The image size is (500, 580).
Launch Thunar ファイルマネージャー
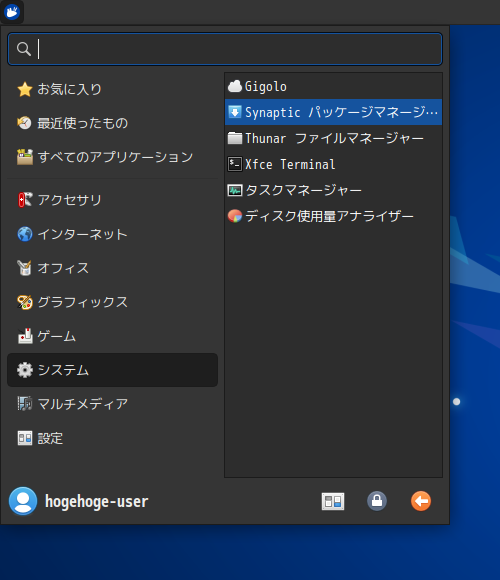tap(333, 138)
